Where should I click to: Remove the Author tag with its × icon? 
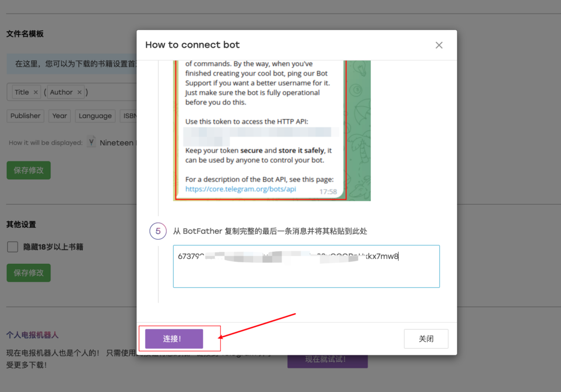pos(79,93)
